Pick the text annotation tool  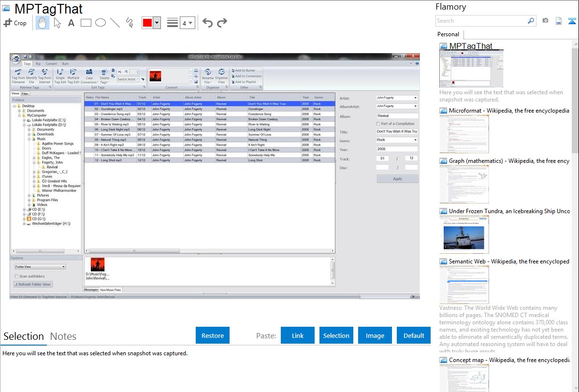click(71, 23)
